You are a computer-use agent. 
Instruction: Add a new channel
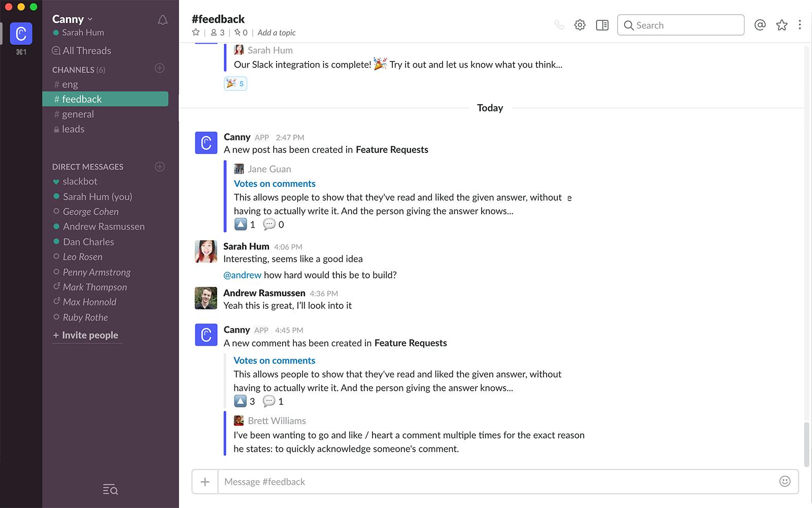point(160,69)
